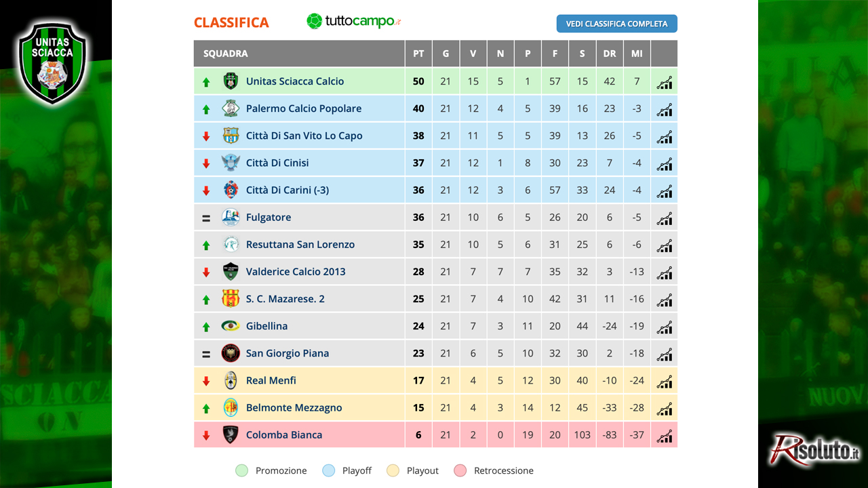Click the Retrocessione red legend swatch
The width and height of the screenshot is (868, 488).
click(x=460, y=470)
